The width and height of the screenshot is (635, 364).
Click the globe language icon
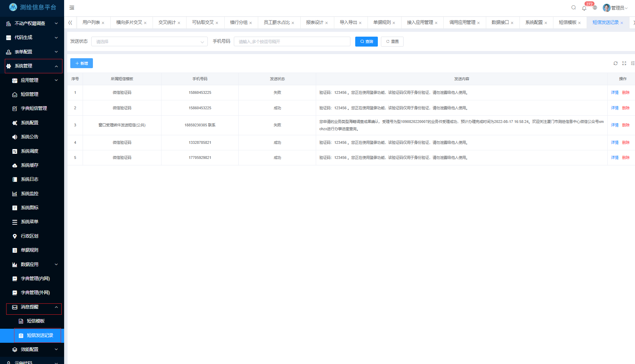coord(595,8)
